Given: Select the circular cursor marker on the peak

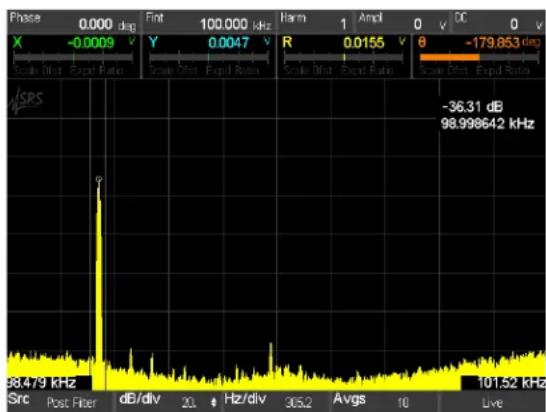Looking at the screenshot, I should [99, 179].
